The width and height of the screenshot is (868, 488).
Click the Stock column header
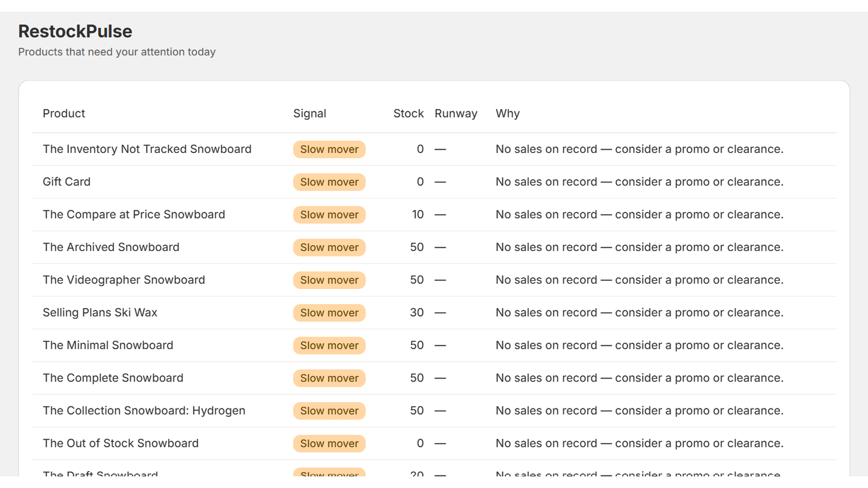(x=409, y=113)
